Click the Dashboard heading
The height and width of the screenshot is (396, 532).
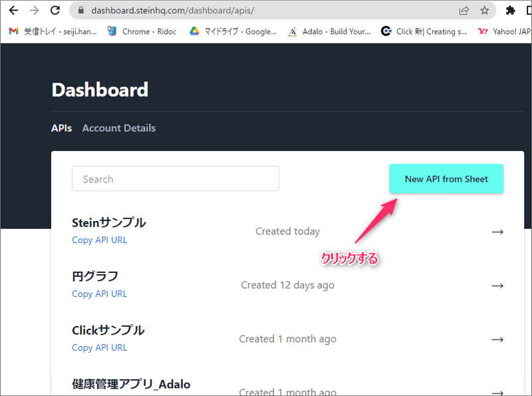tap(100, 90)
